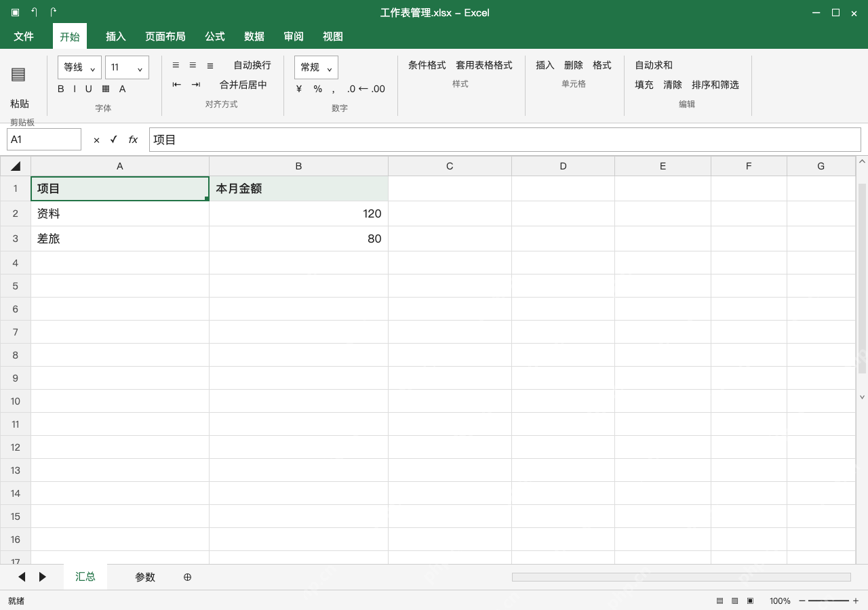Confirm formula bar entry with check mark
Viewport: 868px width, 610px height.
tap(113, 140)
